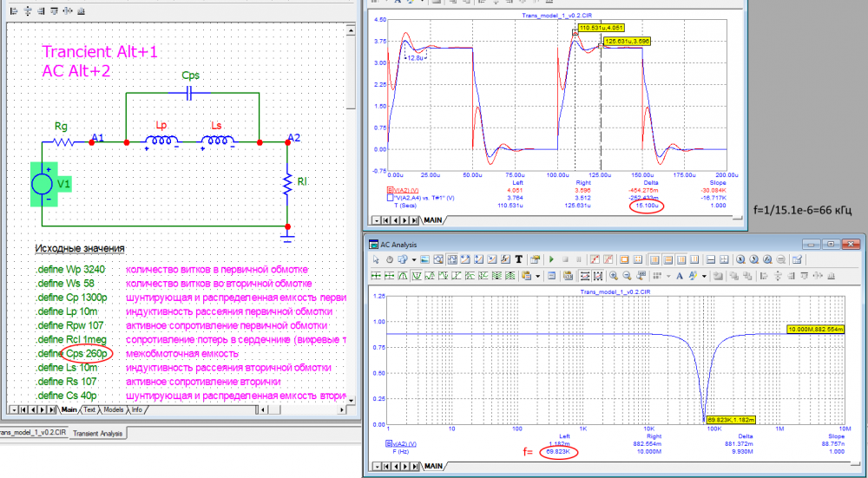Click the green Run analysis play button
Viewport: 868px width, 478px height.
[550, 259]
